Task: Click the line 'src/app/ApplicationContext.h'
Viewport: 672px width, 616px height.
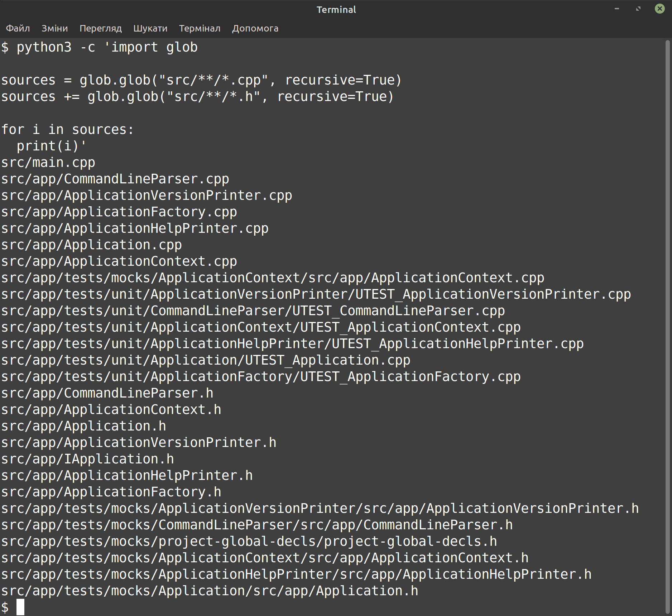Action: click(111, 410)
